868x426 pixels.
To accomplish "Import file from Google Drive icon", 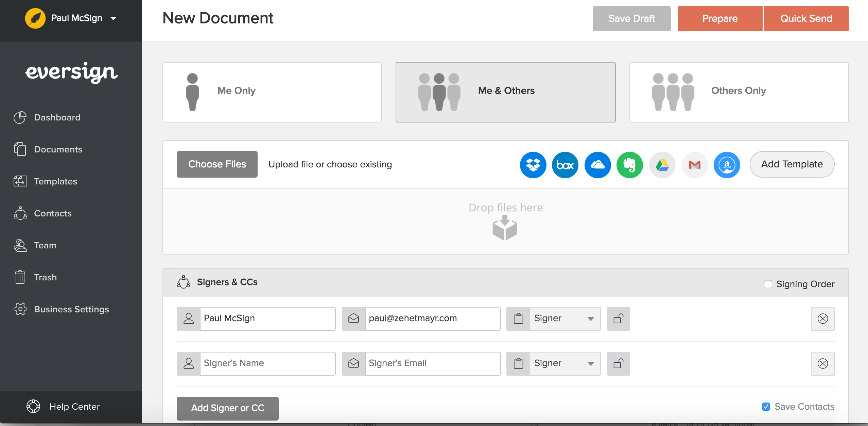I will coord(662,165).
